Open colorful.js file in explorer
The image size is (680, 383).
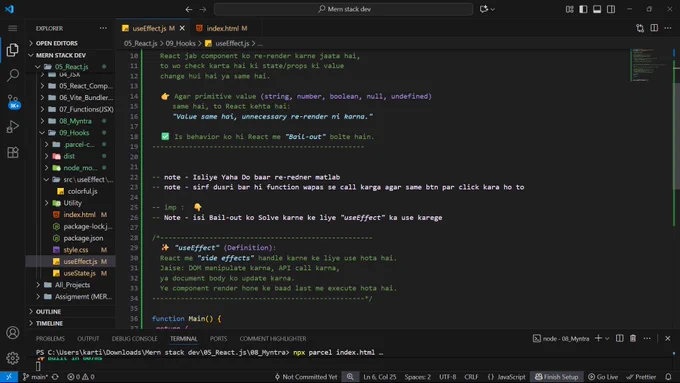click(82, 191)
